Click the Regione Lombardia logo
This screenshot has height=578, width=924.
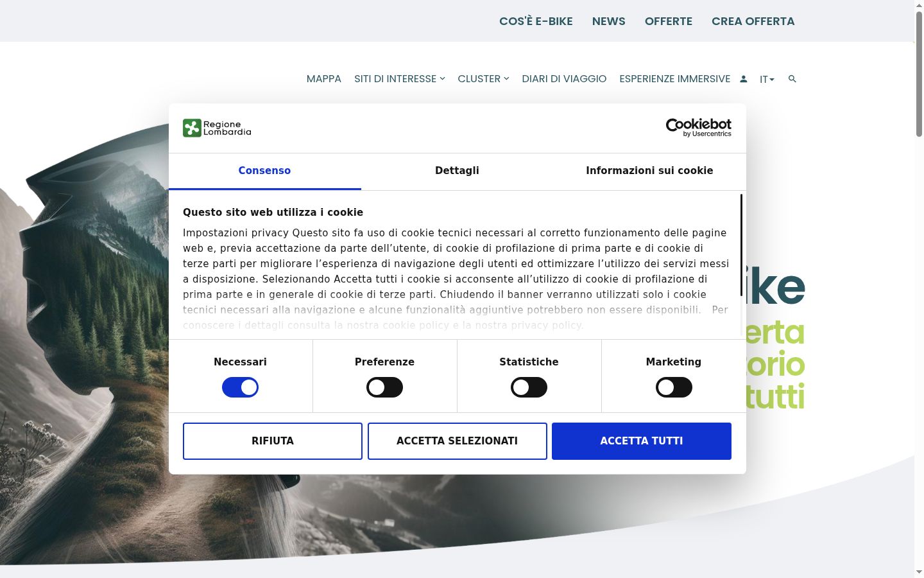[x=217, y=128]
